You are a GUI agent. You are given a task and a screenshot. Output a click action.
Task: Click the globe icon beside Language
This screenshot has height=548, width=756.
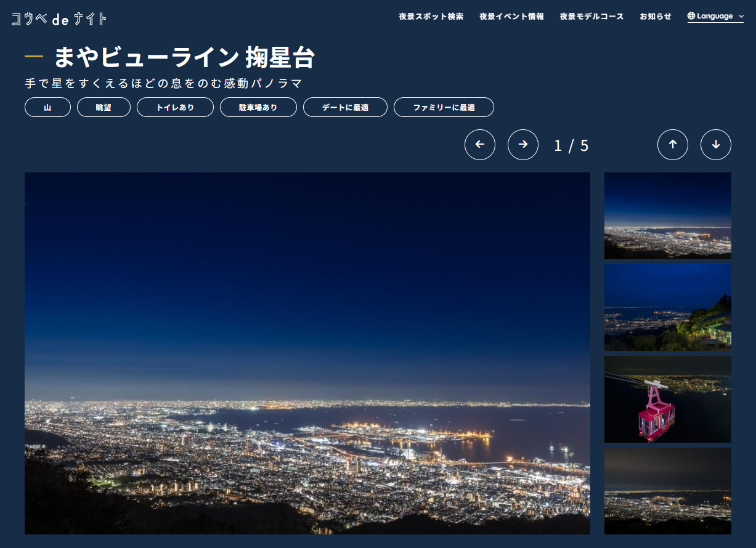pos(691,16)
